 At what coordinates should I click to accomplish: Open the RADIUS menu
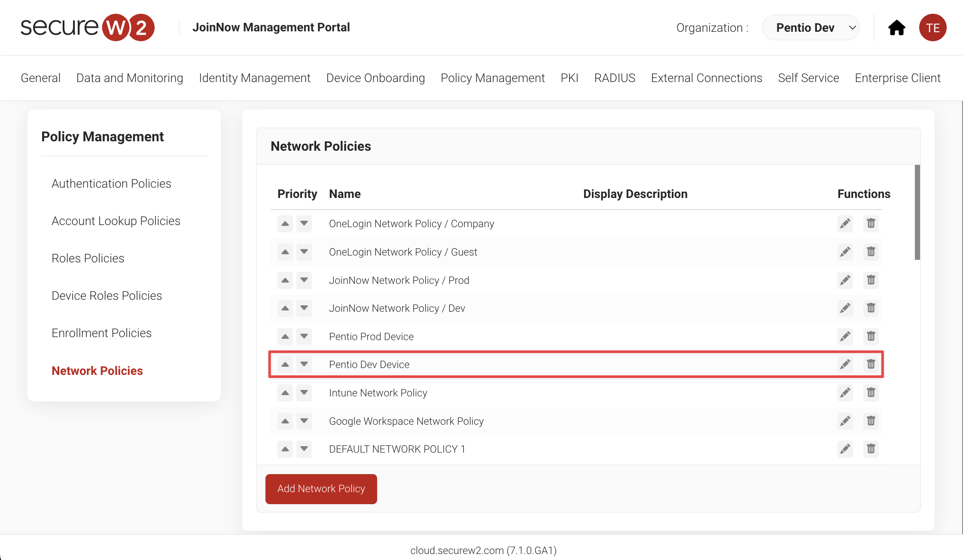[615, 78]
